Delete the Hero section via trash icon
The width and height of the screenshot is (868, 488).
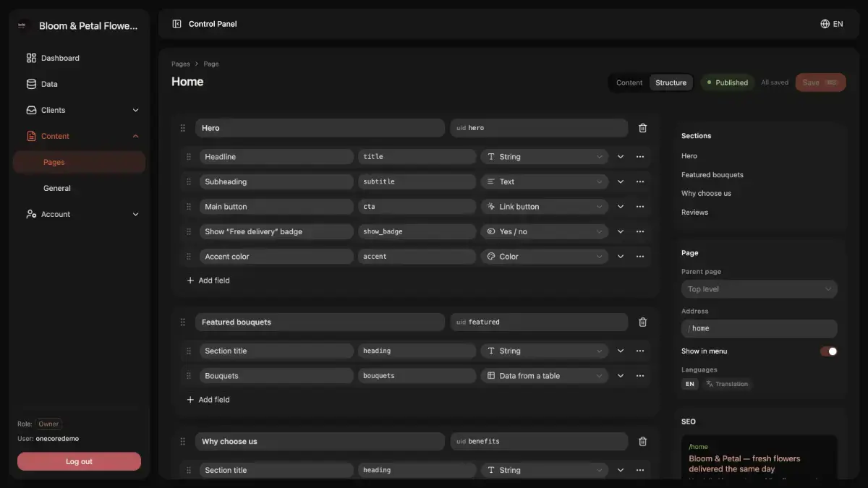642,128
